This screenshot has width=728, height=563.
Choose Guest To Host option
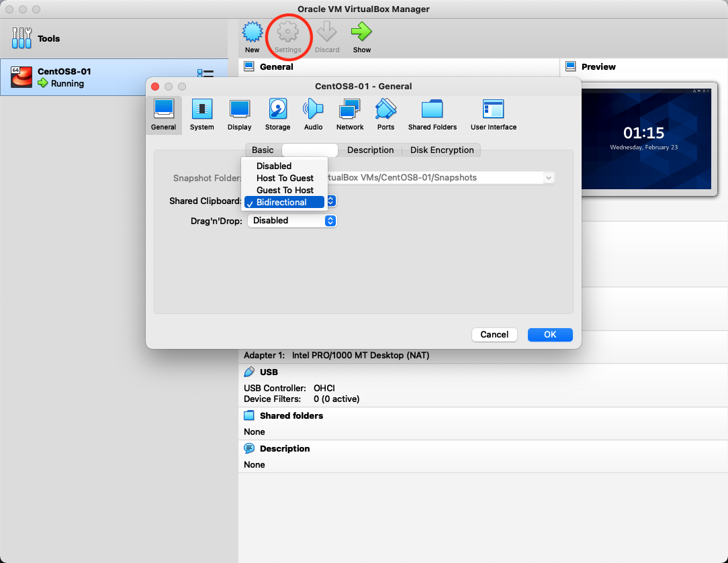284,190
